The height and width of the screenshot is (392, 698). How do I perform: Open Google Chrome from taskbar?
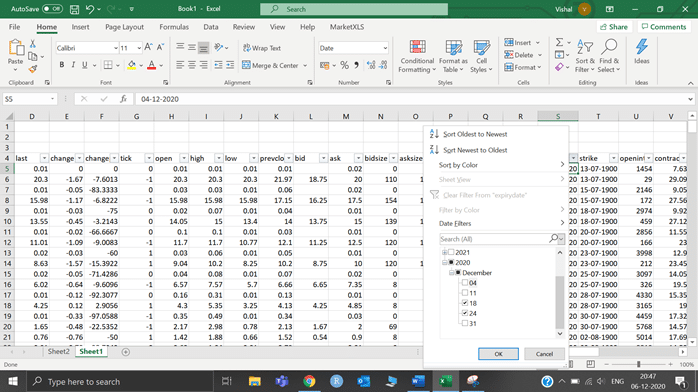(309, 381)
